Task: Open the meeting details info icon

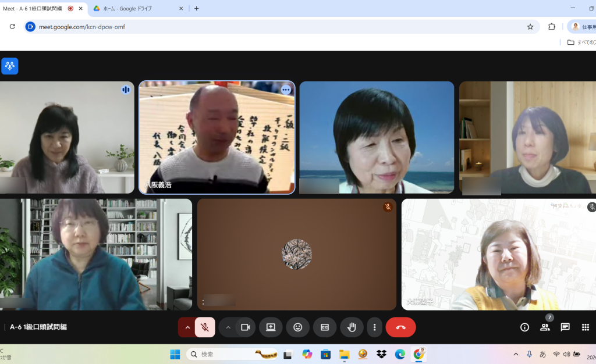Action: 524,327
